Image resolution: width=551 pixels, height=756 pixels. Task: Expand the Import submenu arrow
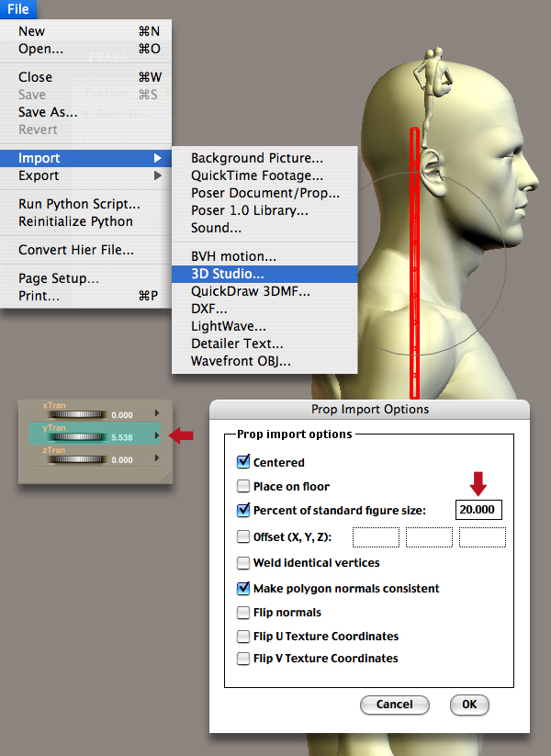coord(157,158)
